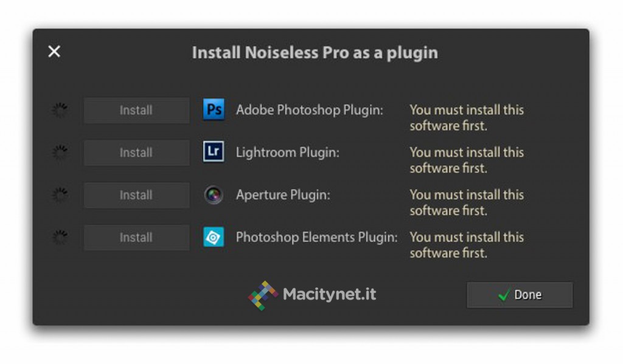
Task: Click the spinner next to Photoshop Install button
Action: (x=60, y=110)
